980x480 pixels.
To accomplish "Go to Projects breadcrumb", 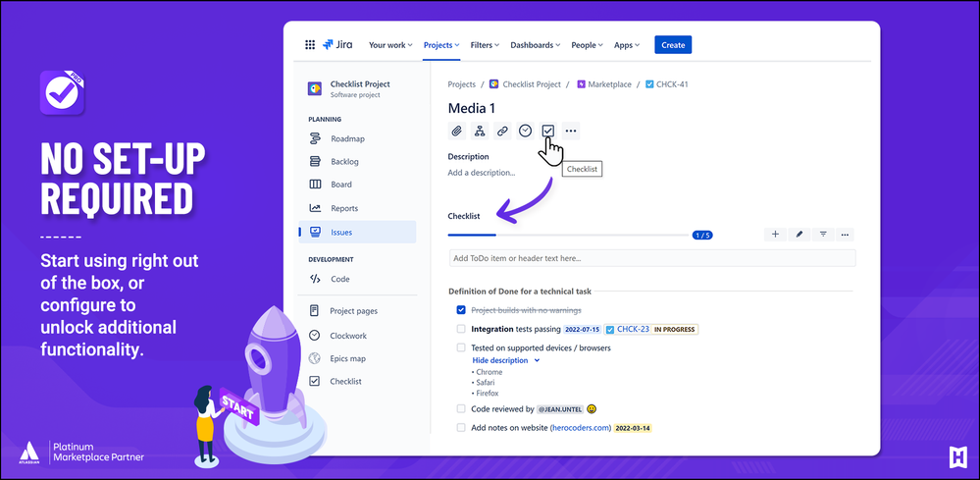I will click(x=461, y=84).
